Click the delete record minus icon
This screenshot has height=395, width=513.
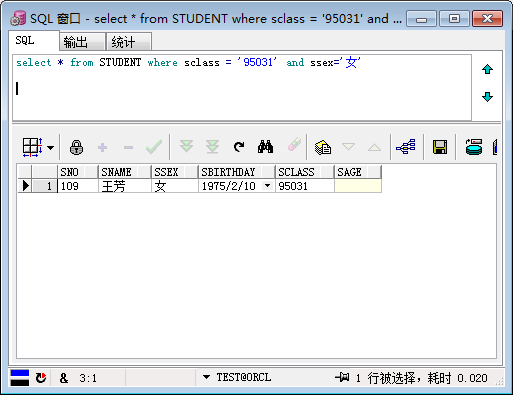[x=128, y=147]
